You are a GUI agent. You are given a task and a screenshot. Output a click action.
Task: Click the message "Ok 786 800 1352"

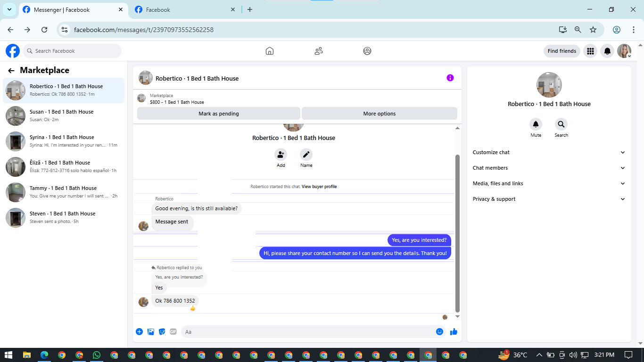[175, 301]
